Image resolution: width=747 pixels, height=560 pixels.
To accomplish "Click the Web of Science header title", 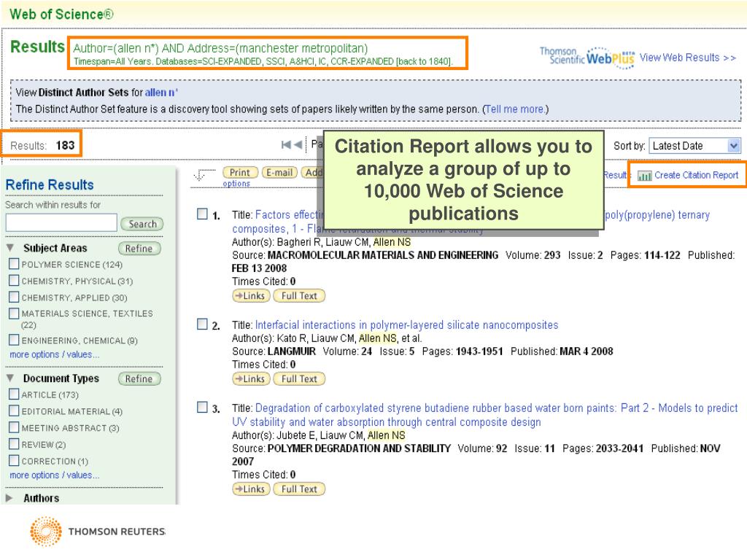I will tap(61, 15).
